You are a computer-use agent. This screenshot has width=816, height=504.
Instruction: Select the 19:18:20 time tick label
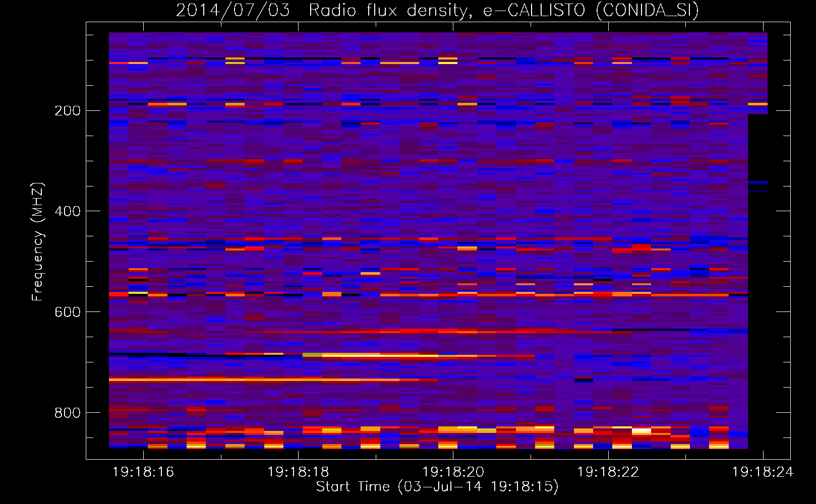point(453,472)
